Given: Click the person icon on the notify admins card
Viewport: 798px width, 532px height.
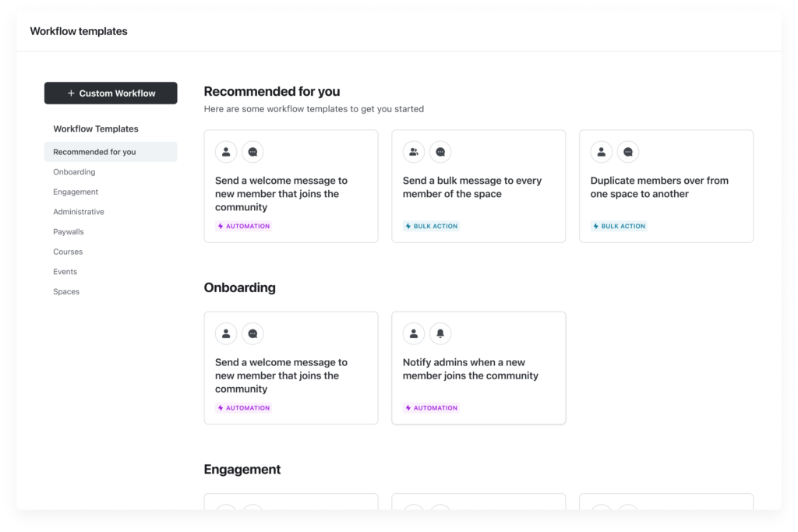Looking at the screenshot, I should click(413, 333).
